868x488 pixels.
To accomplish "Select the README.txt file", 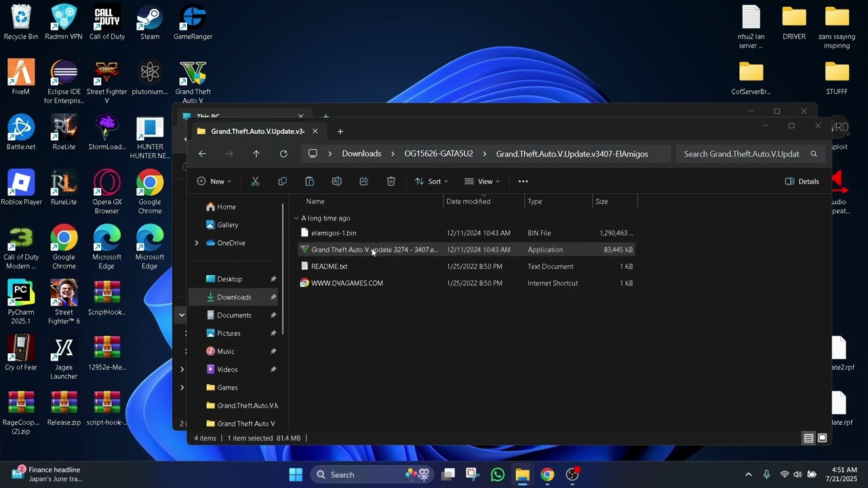I will pos(465,266).
